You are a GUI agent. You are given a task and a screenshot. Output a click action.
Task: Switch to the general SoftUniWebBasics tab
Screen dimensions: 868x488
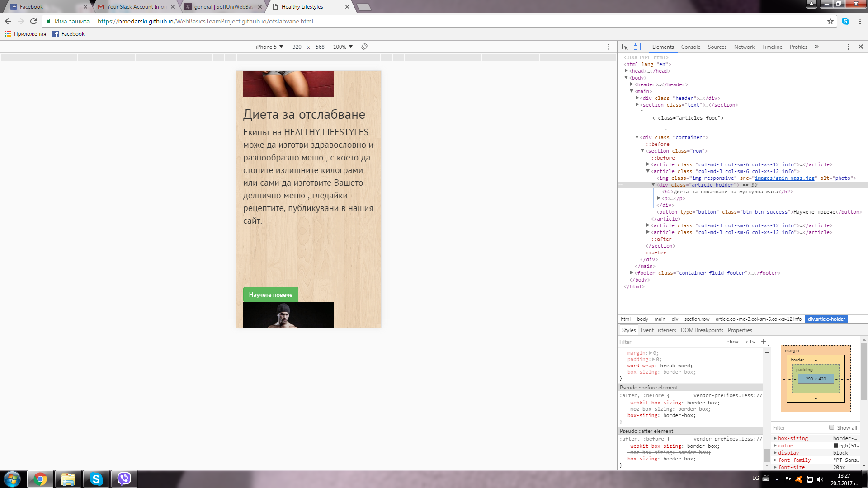[223, 7]
